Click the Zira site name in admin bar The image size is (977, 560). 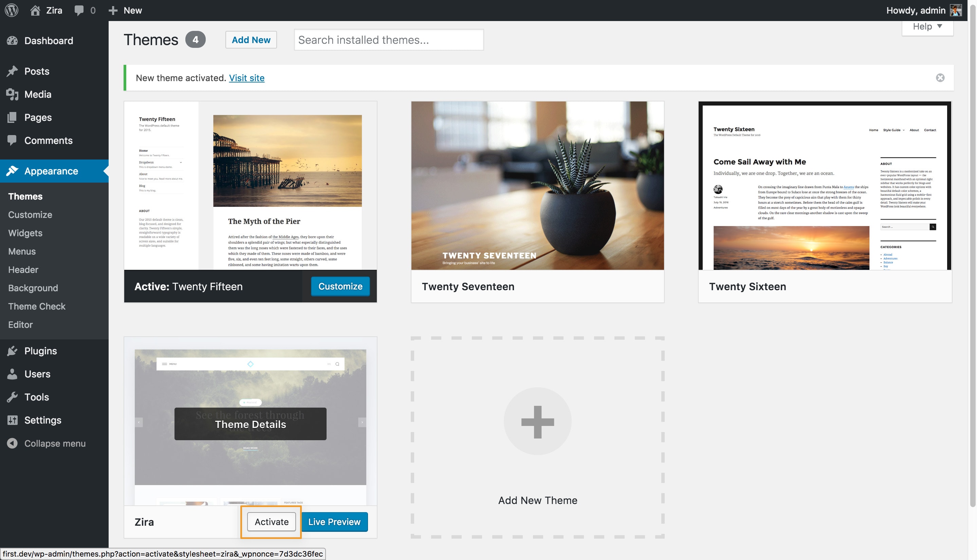coord(54,11)
